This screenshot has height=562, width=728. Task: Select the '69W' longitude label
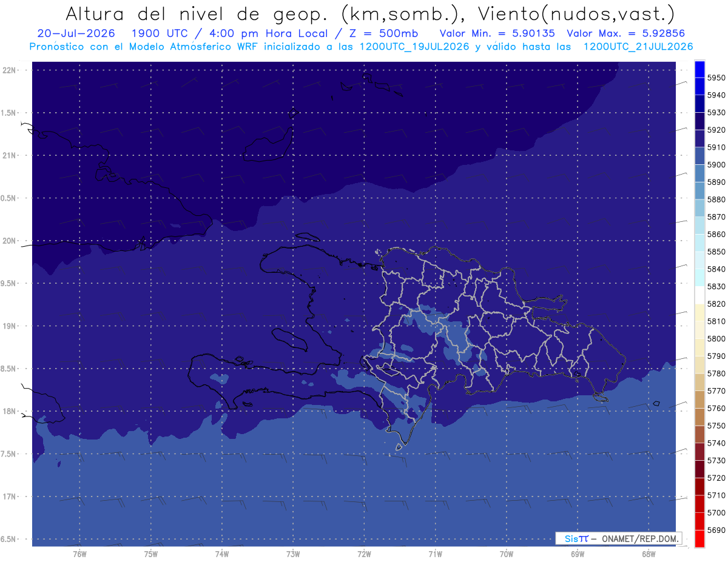[x=578, y=554]
